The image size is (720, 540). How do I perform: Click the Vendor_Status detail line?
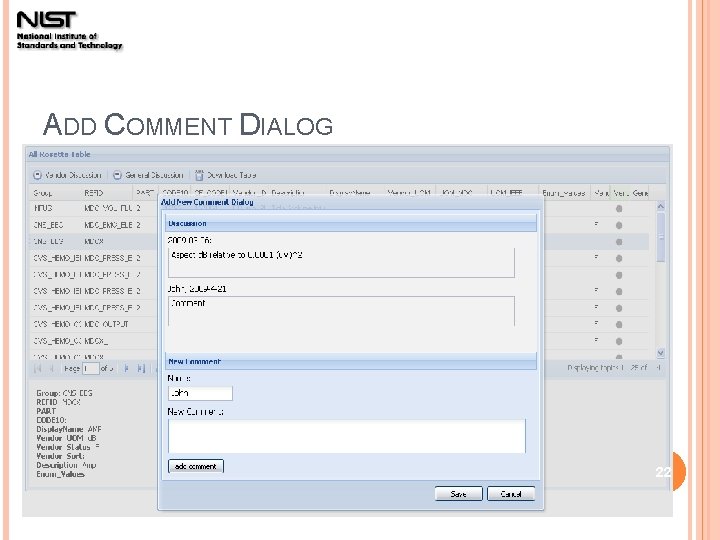[x=68, y=447]
